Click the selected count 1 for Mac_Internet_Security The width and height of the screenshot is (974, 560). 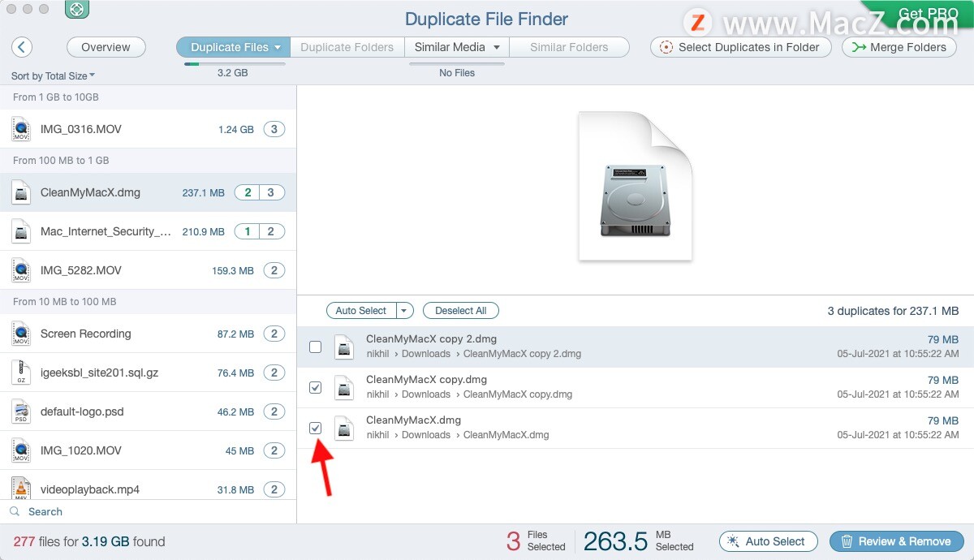[248, 232]
